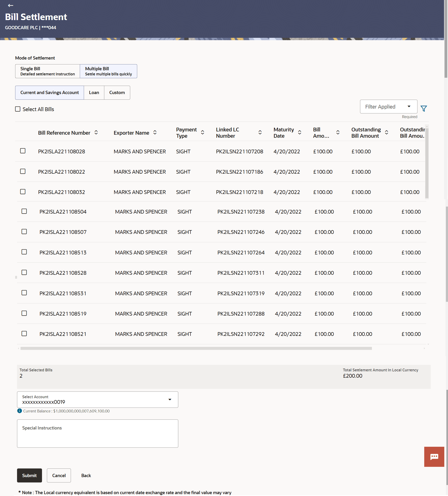
Task: Click the Current Balance info icon
Action: click(x=19, y=411)
